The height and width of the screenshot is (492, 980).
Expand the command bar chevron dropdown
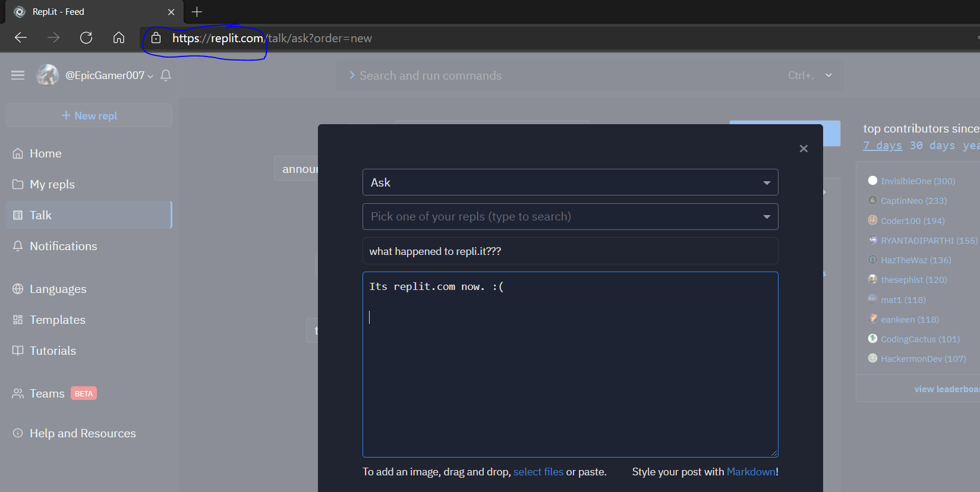coord(828,75)
